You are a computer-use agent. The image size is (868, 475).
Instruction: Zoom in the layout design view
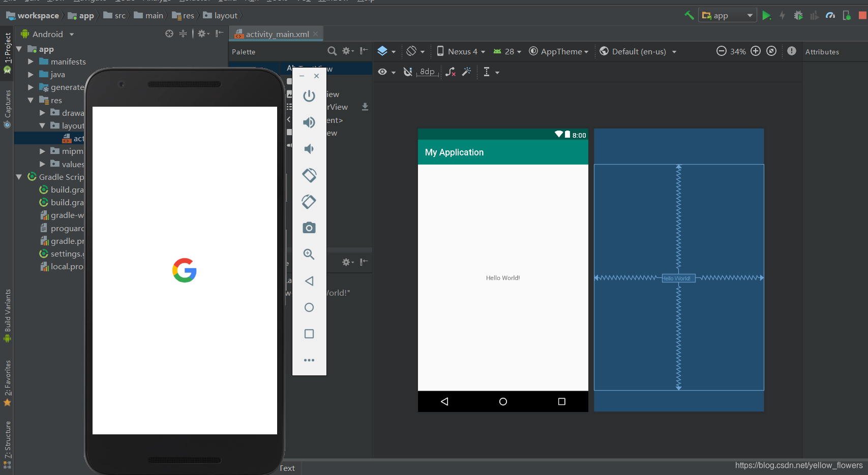pyautogui.click(x=756, y=51)
